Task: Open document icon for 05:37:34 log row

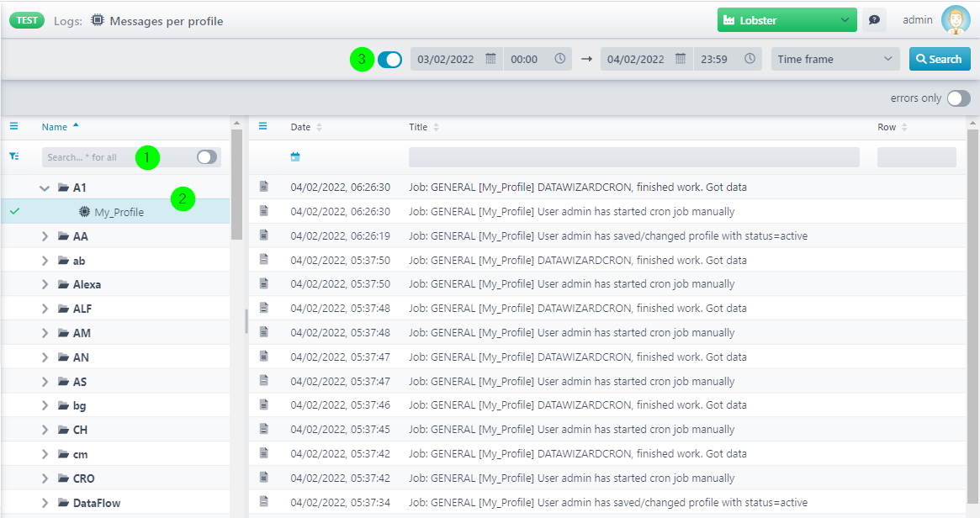Action: [x=264, y=502]
